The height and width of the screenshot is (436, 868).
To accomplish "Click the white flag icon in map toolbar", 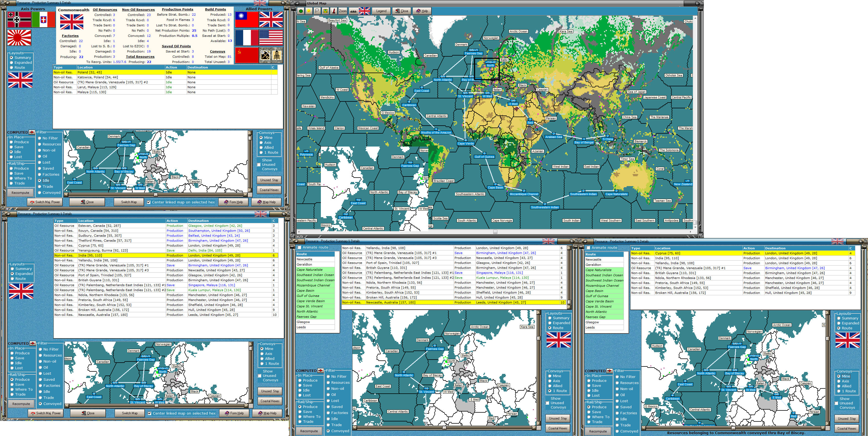I will click(317, 11).
